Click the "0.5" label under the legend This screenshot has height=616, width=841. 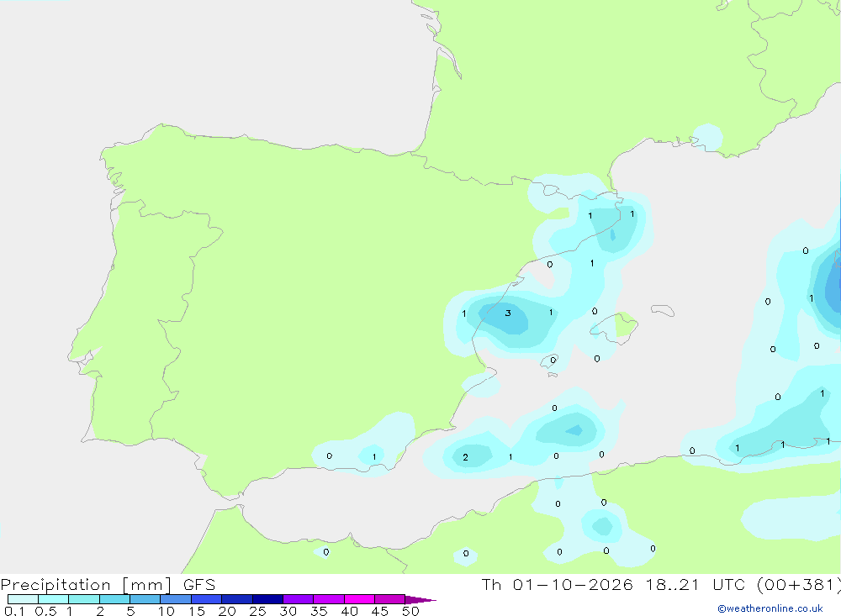(x=45, y=611)
